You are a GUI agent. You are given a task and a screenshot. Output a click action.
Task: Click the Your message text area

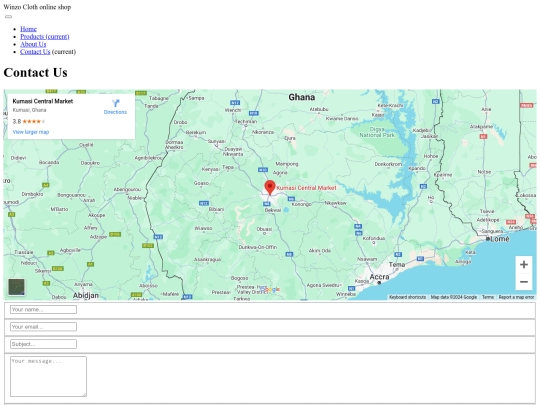coord(48,376)
